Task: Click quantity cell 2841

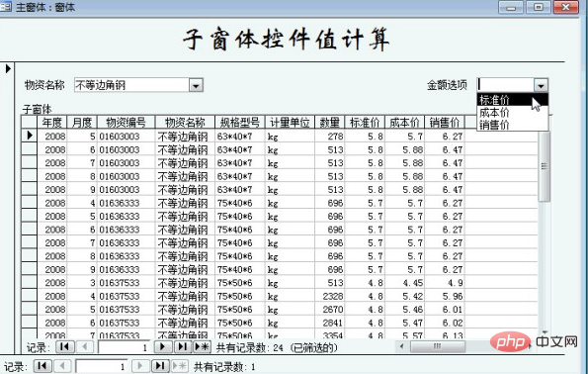Action: pos(330,323)
